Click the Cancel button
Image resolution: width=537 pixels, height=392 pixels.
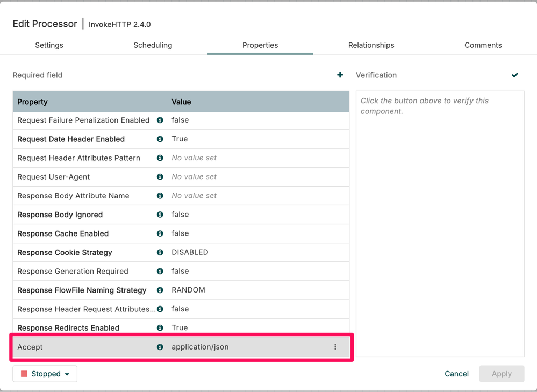tap(456, 374)
